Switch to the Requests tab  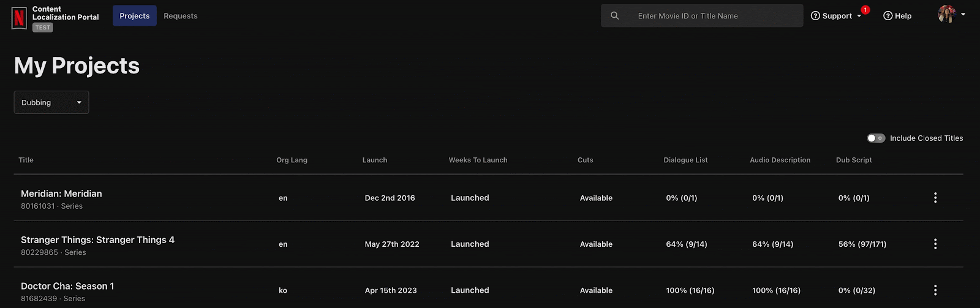coord(181,16)
